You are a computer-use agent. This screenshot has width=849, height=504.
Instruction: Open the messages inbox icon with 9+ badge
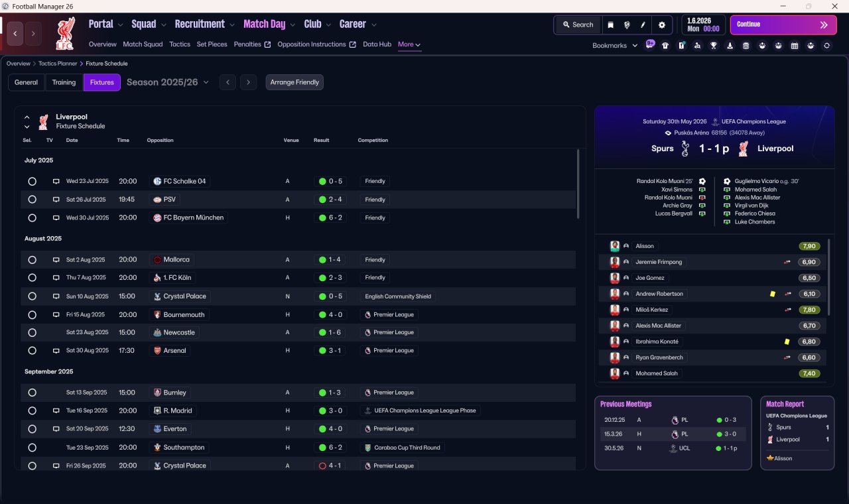click(650, 45)
